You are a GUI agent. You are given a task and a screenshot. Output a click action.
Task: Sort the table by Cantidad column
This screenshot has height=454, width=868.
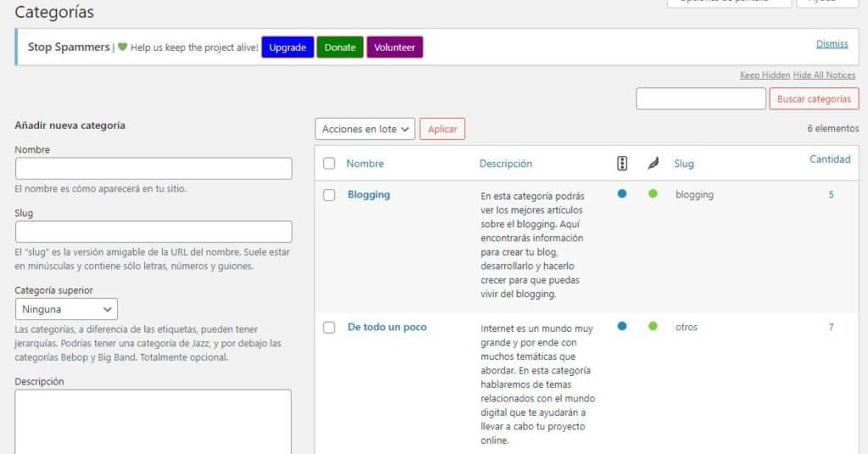click(829, 159)
